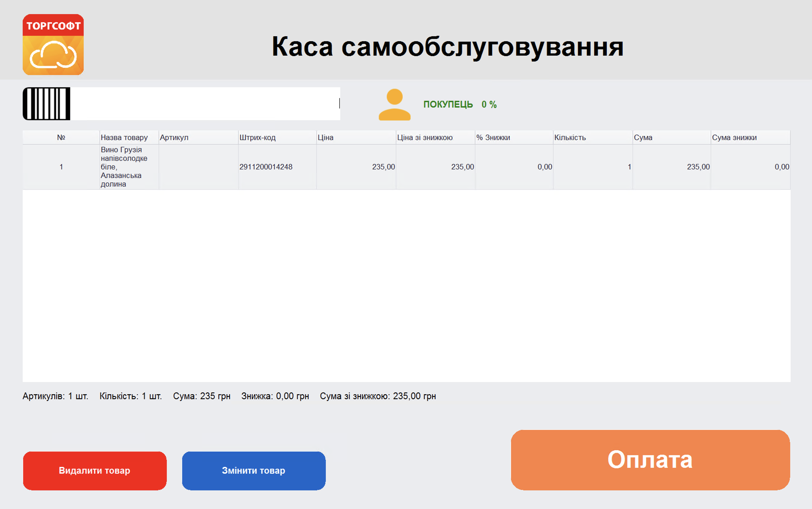Screen dimensions: 812x509
Task: Select the barcode 2911200014248 cell
Action: pos(266,166)
